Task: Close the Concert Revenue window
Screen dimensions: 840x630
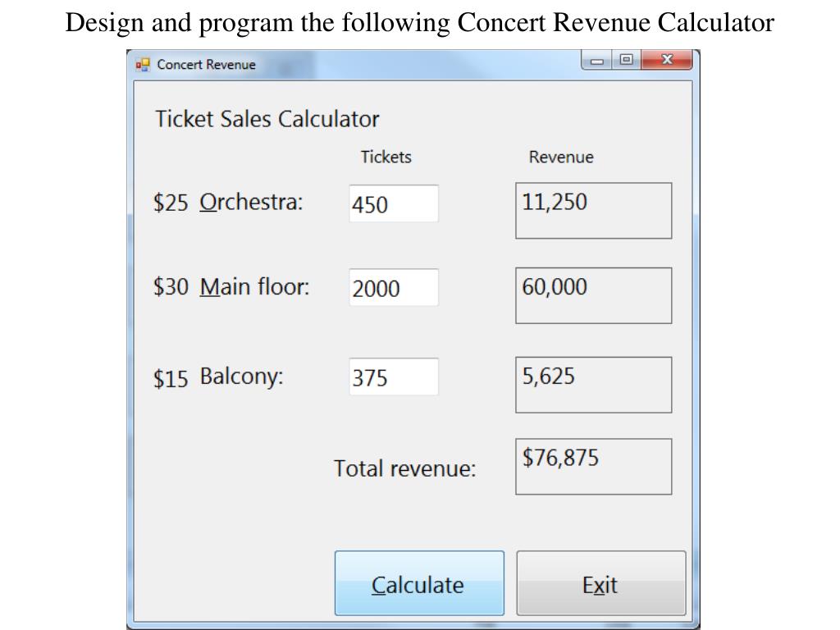Action: coord(667,61)
